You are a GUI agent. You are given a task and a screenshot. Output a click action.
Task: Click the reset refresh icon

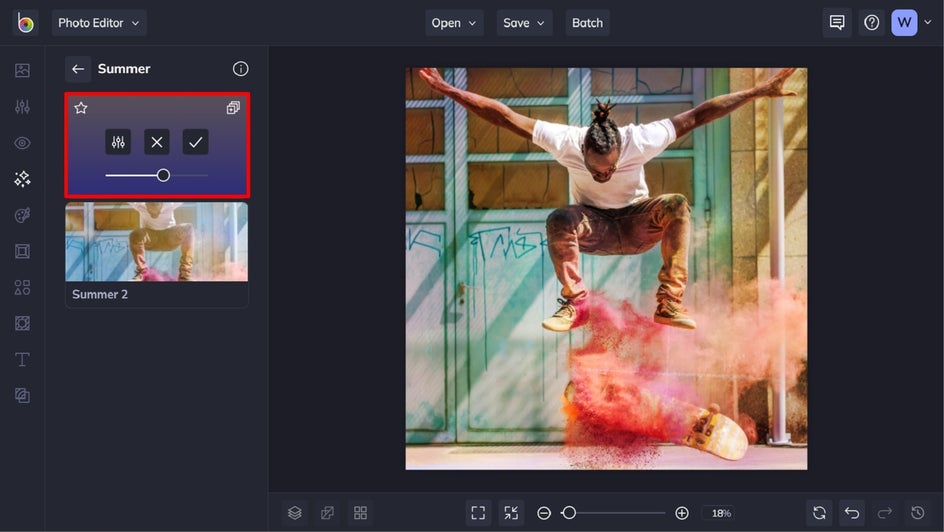pos(819,513)
